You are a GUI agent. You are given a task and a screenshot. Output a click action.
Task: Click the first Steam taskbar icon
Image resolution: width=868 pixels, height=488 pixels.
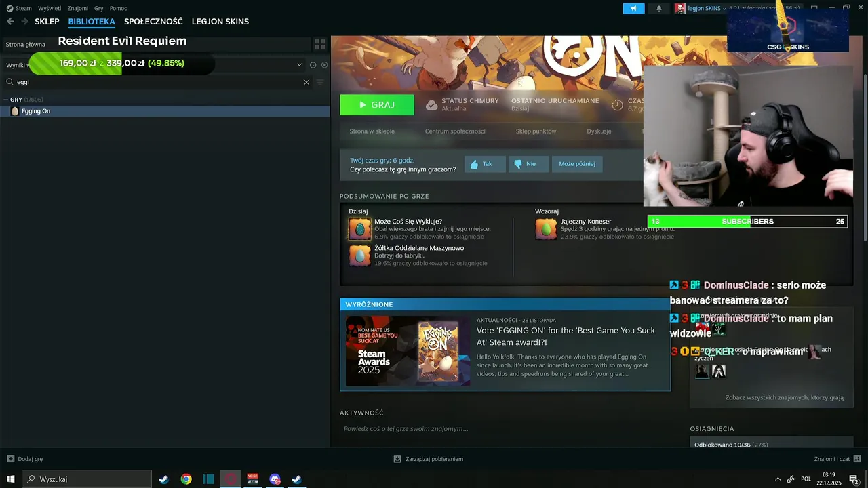coord(163,479)
